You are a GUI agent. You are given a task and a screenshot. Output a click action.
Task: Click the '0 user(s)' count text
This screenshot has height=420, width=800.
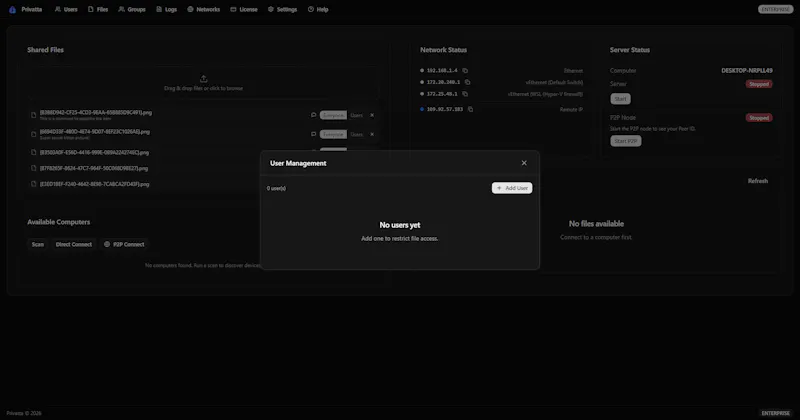point(276,188)
